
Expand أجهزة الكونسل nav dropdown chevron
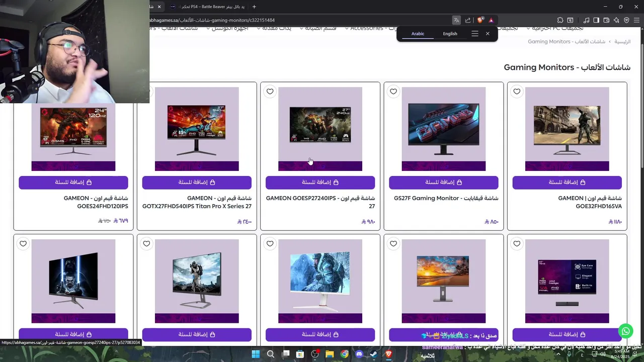207,29
